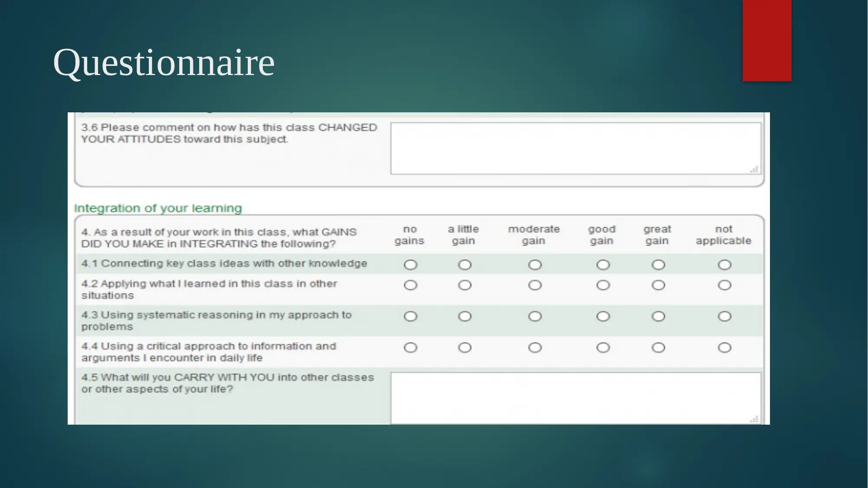Choose 'good gain' for question 4.3
The image size is (868, 488).
click(x=603, y=316)
